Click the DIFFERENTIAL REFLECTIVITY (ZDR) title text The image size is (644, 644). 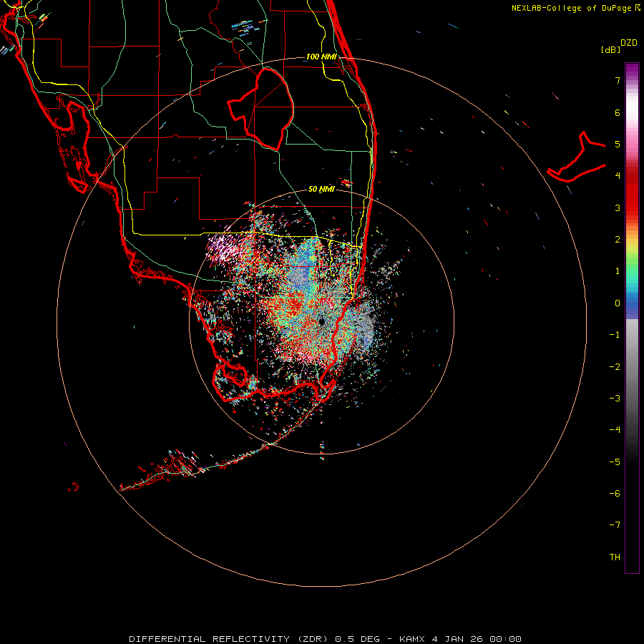pos(229,639)
